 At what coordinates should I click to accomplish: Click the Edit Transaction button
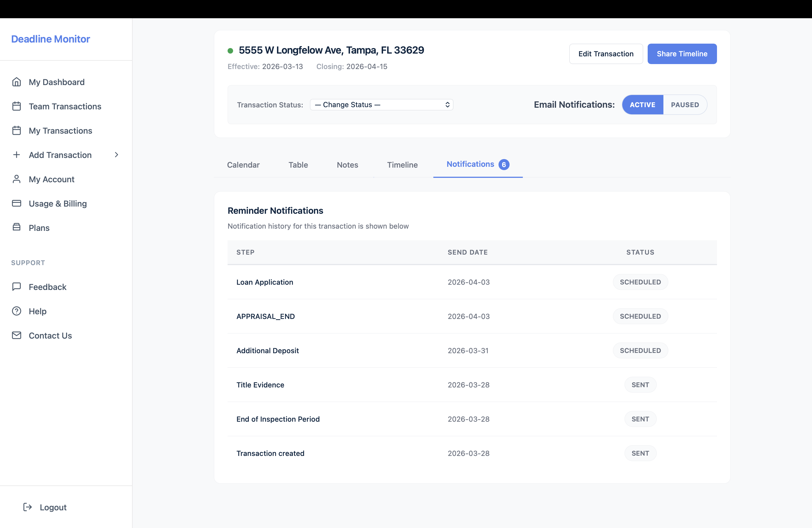coord(606,54)
